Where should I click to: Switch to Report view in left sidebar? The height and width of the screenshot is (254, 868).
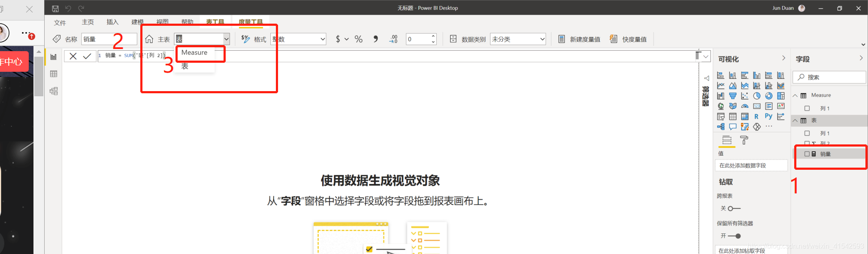54,57
